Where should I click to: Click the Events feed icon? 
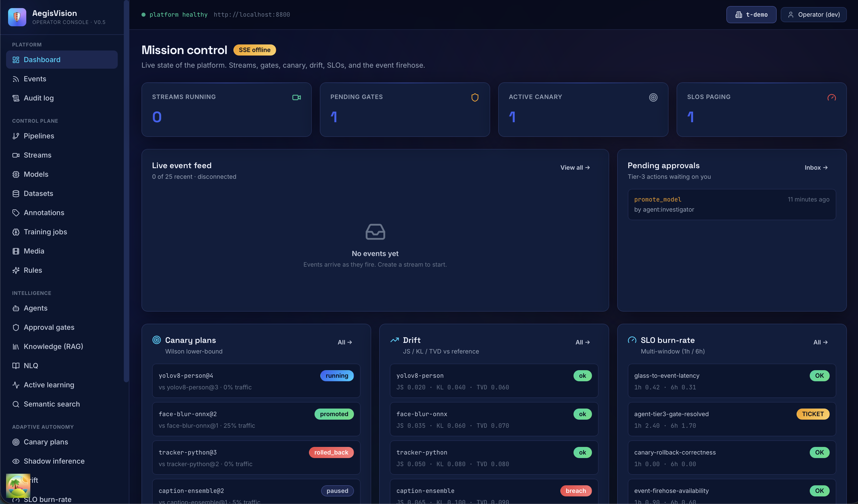[16, 79]
